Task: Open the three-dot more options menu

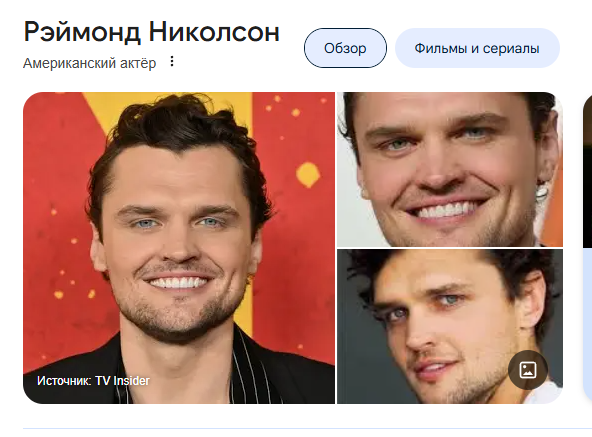Action: tap(172, 61)
